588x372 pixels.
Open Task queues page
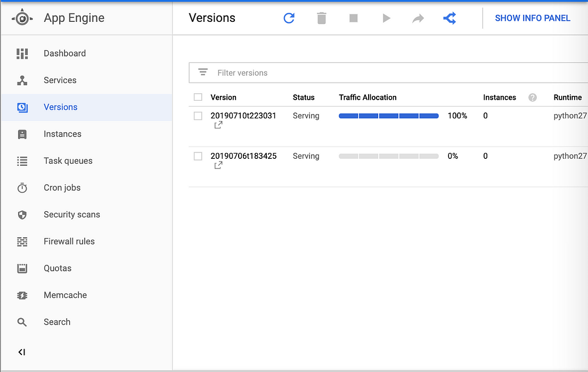pos(87,161)
